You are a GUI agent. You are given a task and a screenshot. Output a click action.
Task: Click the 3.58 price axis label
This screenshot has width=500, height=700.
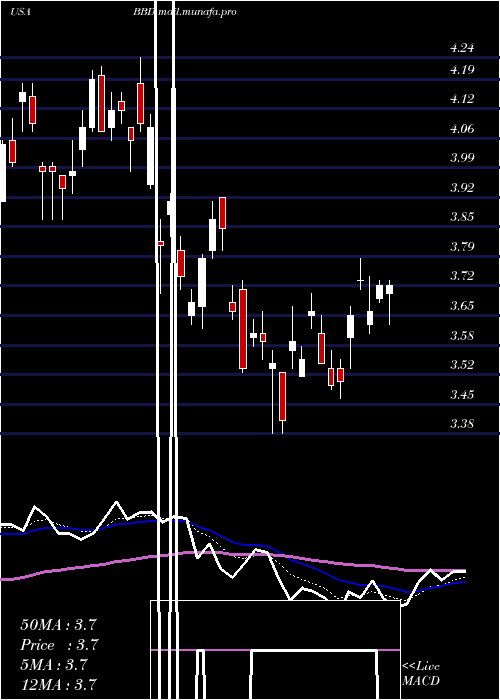pos(462,336)
